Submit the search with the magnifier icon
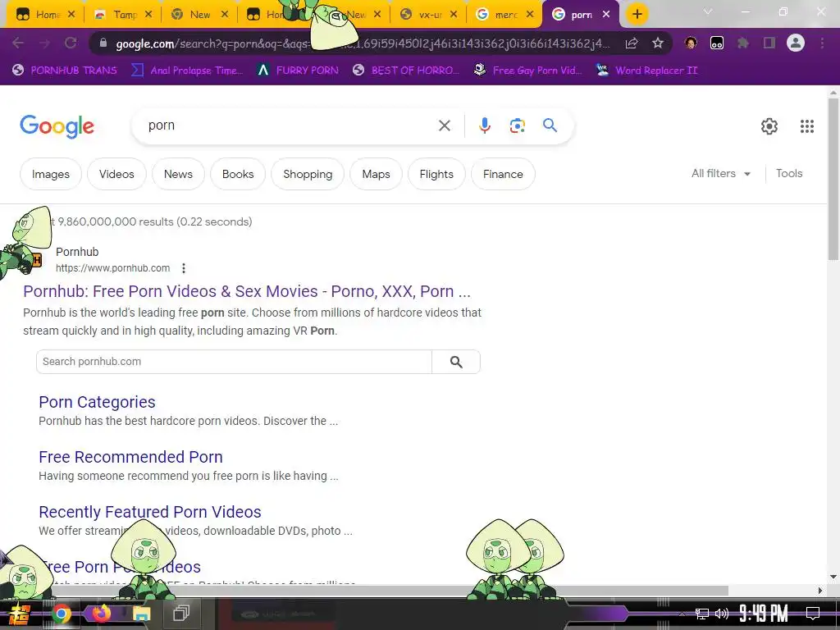The height and width of the screenshot is (630, 840). [550, 126]
